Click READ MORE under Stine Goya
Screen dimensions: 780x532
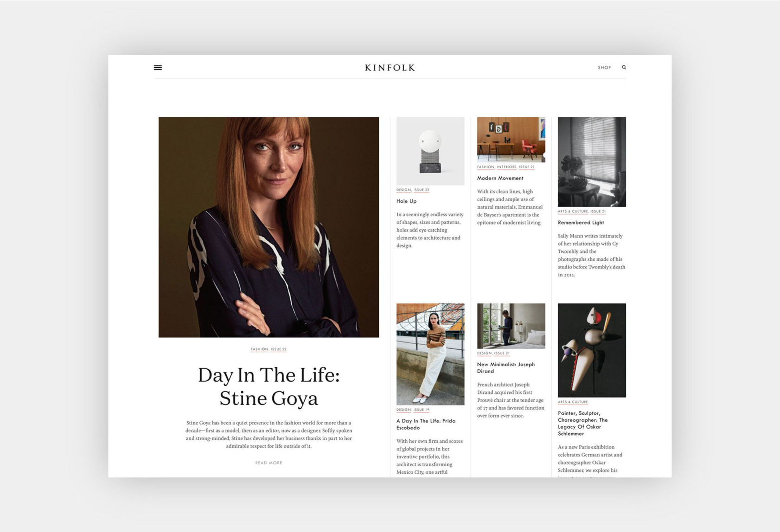tap(269, 463)
